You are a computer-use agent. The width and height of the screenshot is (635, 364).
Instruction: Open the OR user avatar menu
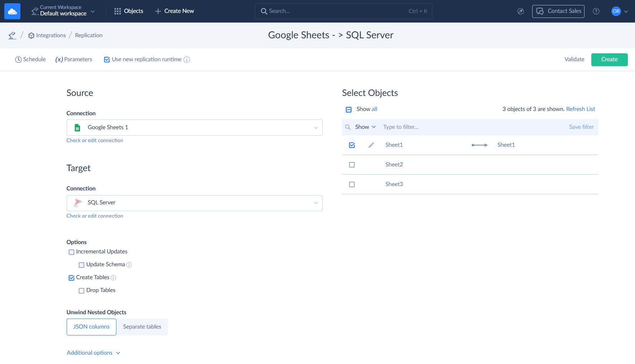point(619,11)
